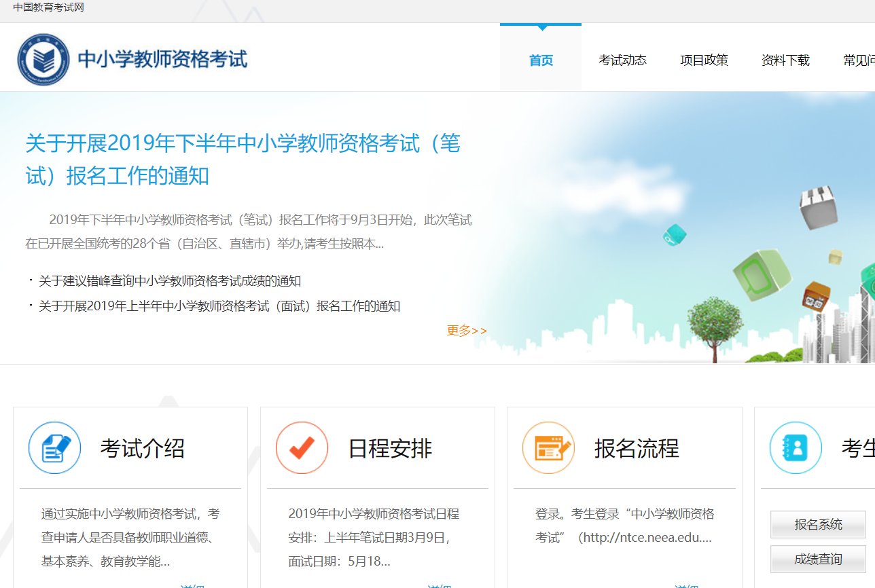This screenshot has height=588, width=875.
Task: Open the 考试动态 section
Action: 622,60
